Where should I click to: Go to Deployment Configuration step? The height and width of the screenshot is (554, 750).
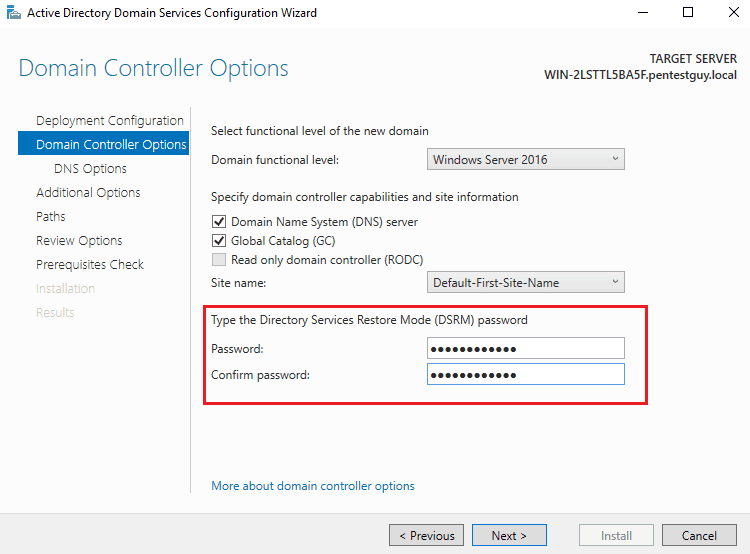point(110,120)
